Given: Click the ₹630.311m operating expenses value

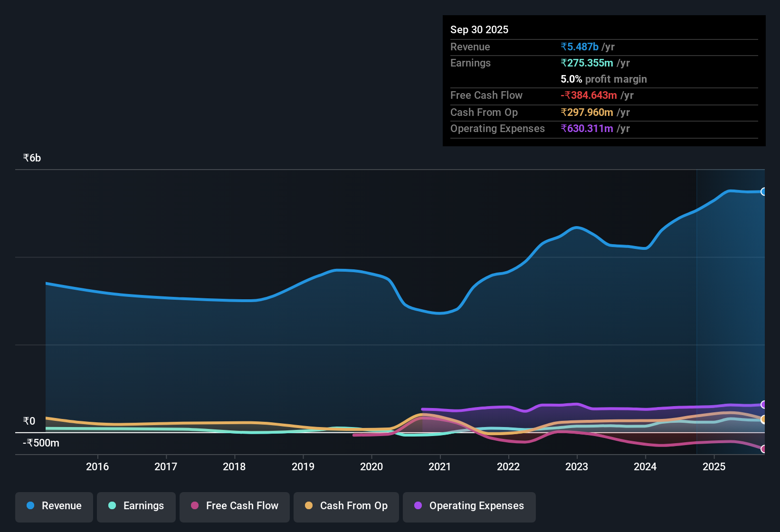Looking at the screenshot, I should pyautogui.click(x=587, y=128).
